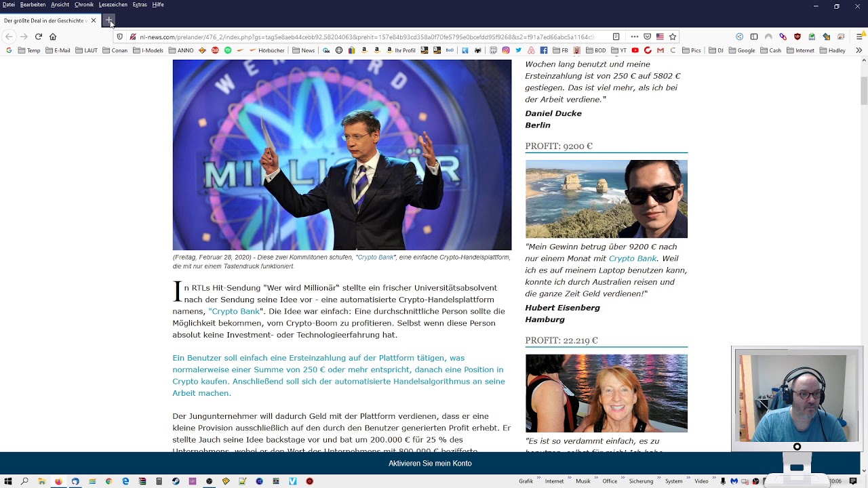Click the Wer wird Millionär article image
This screenshot has width=868, height=488.
click(342, 155)
